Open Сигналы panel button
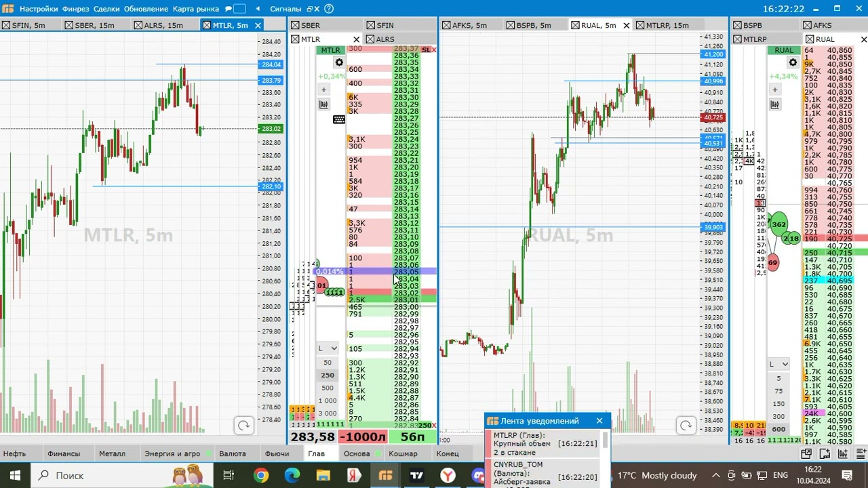Viewport: 868px width, 488px height. pos(285,9)
